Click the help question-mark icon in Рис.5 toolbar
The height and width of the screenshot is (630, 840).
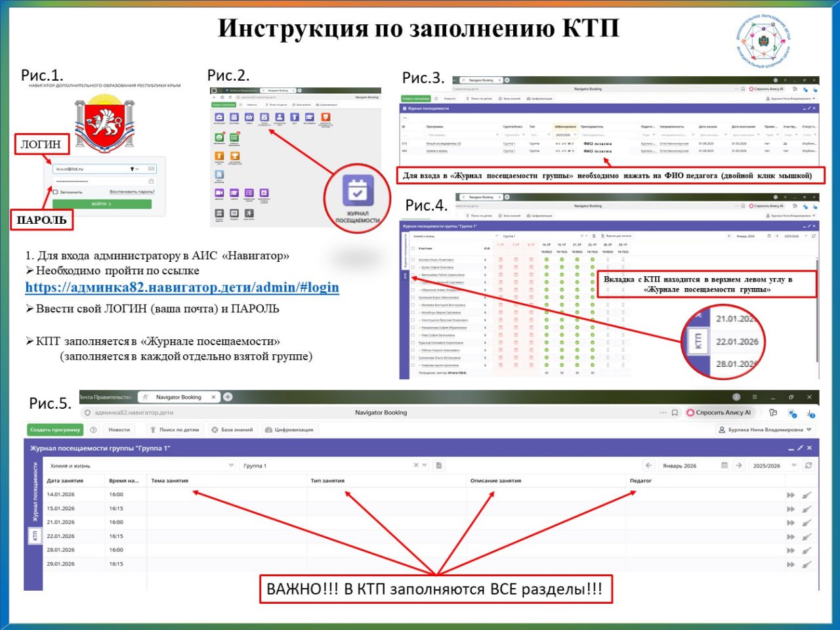pyautogui.click(x=93, y=430)
